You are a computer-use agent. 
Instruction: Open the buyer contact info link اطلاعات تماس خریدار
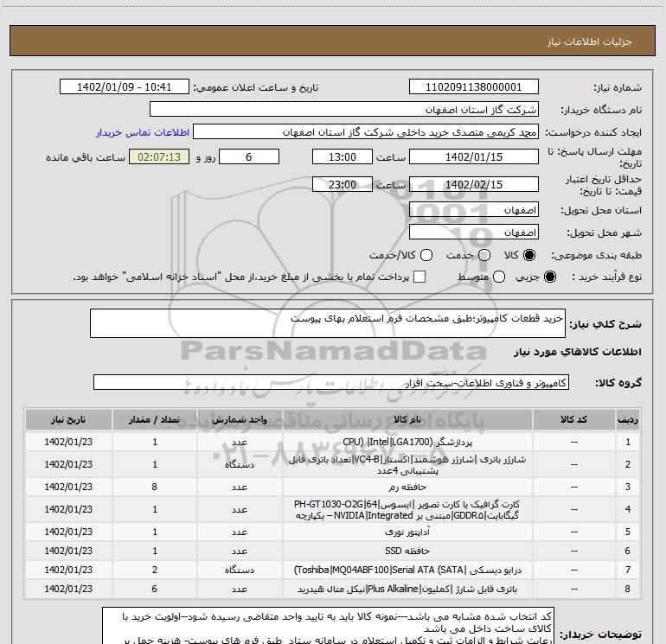[x=143, y=132]
